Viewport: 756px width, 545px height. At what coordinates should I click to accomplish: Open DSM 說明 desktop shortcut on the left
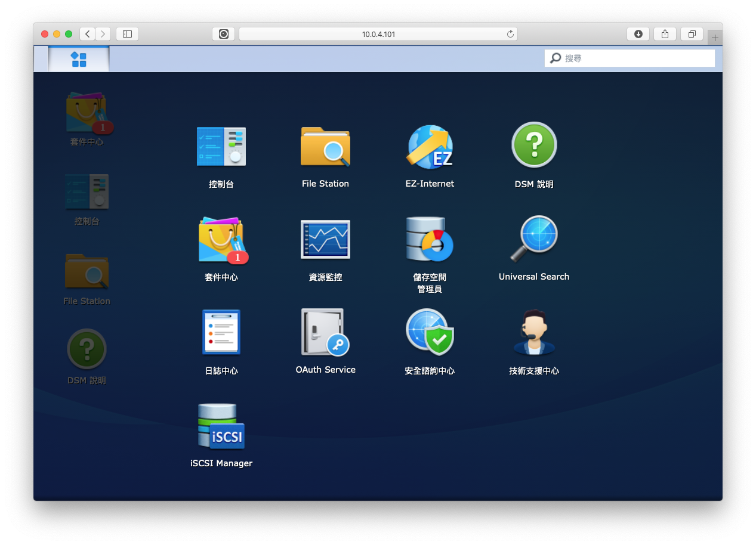87,349
